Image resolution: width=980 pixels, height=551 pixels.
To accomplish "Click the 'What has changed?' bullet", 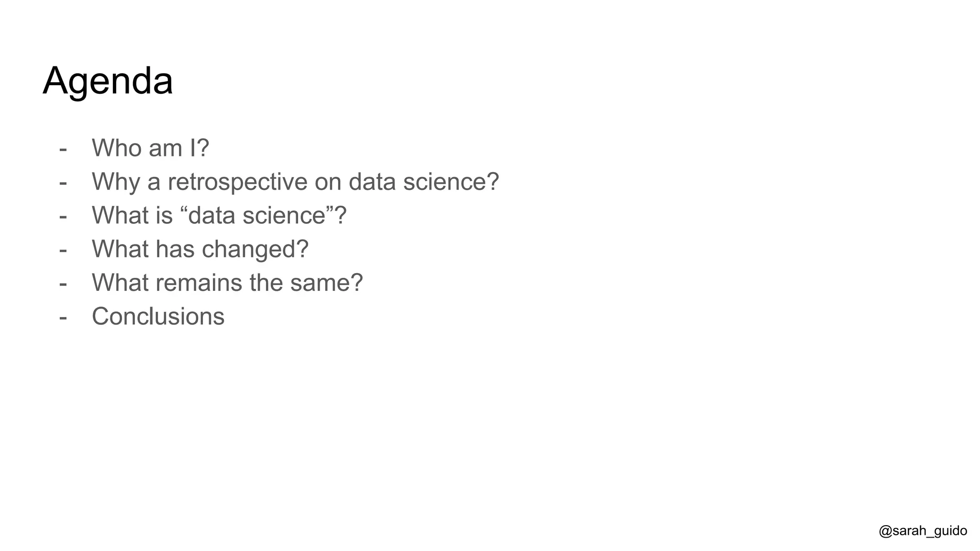I will [200, 249].
